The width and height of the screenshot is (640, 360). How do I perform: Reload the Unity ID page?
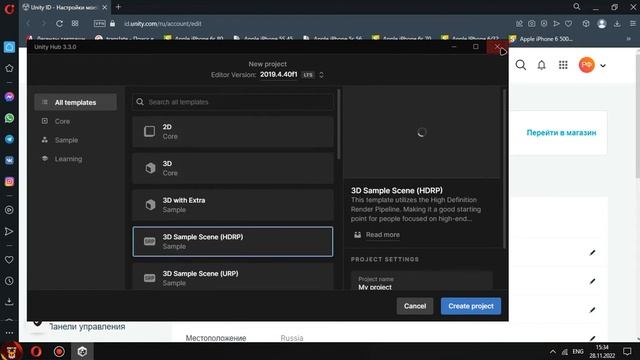tap(59, 24)
